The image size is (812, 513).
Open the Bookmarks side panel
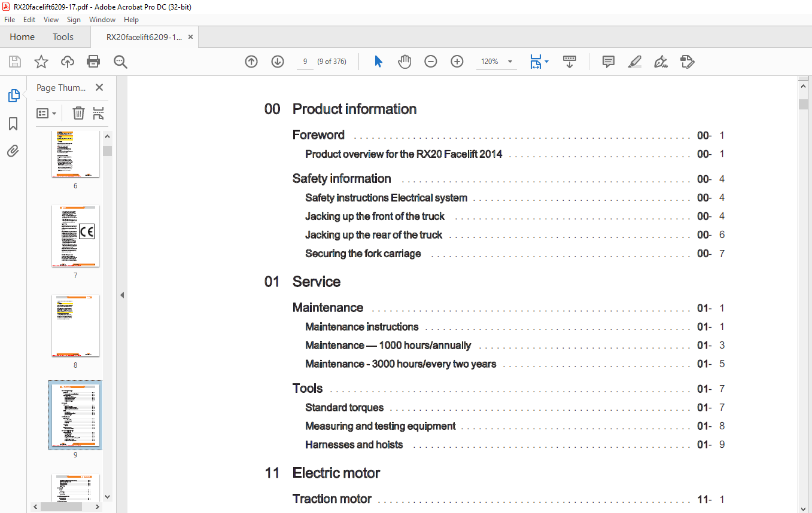pos(13,124)
